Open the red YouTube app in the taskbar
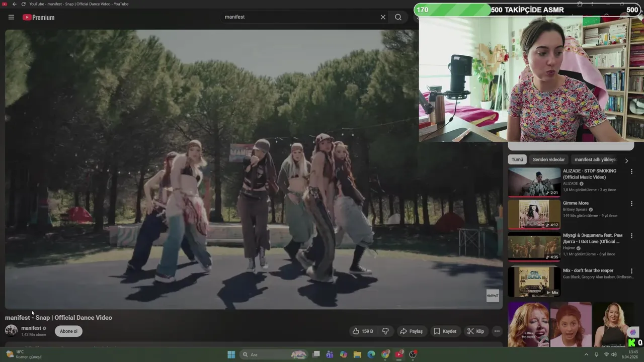Image resolution: width=644 pixels, height=362 pixels. (x=399, y=354)
